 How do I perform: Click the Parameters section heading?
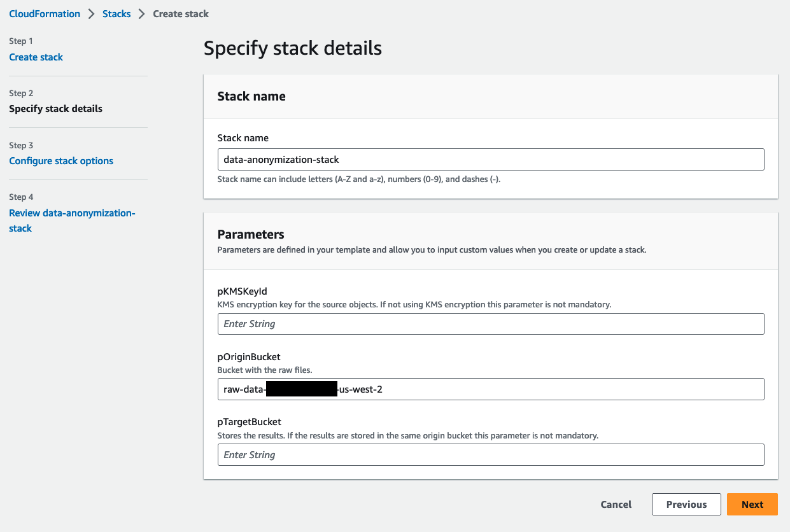[x=251, y=235]
